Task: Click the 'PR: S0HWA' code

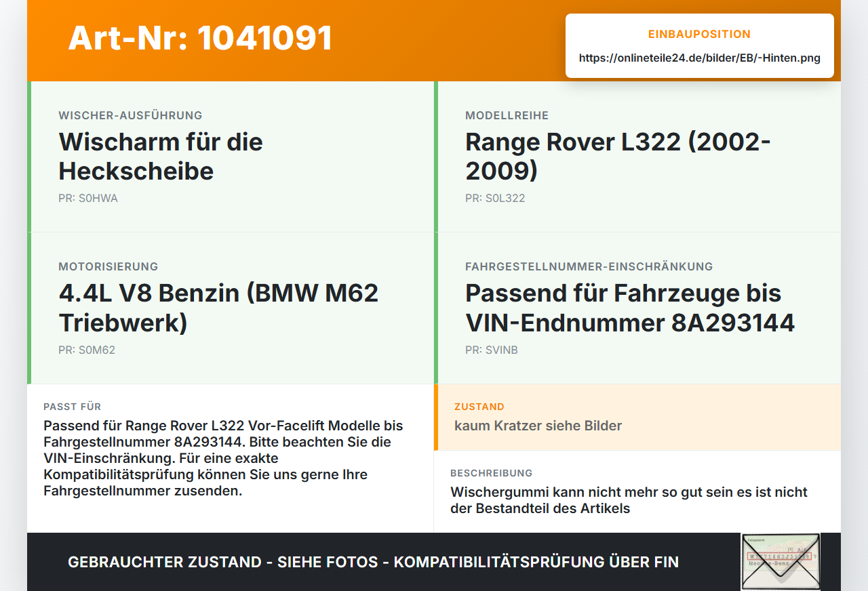Action: click(x=88, y=199)
